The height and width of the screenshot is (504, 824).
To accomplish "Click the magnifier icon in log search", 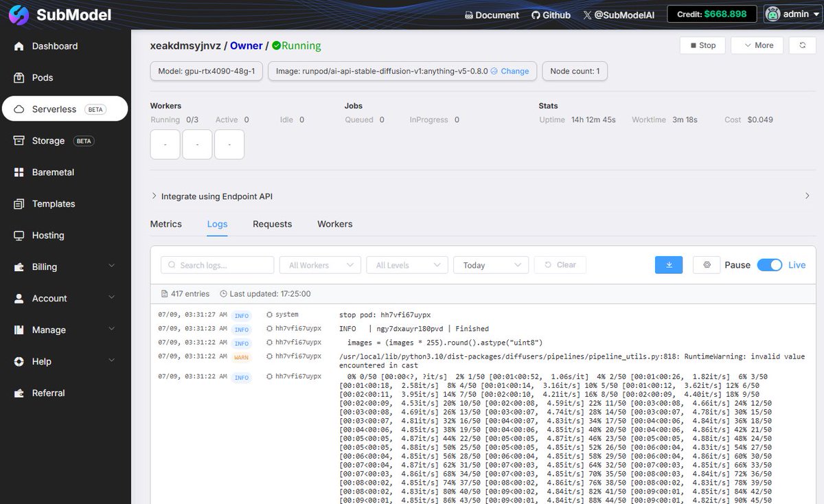I will pyautogui.click(x=172, y=265).
